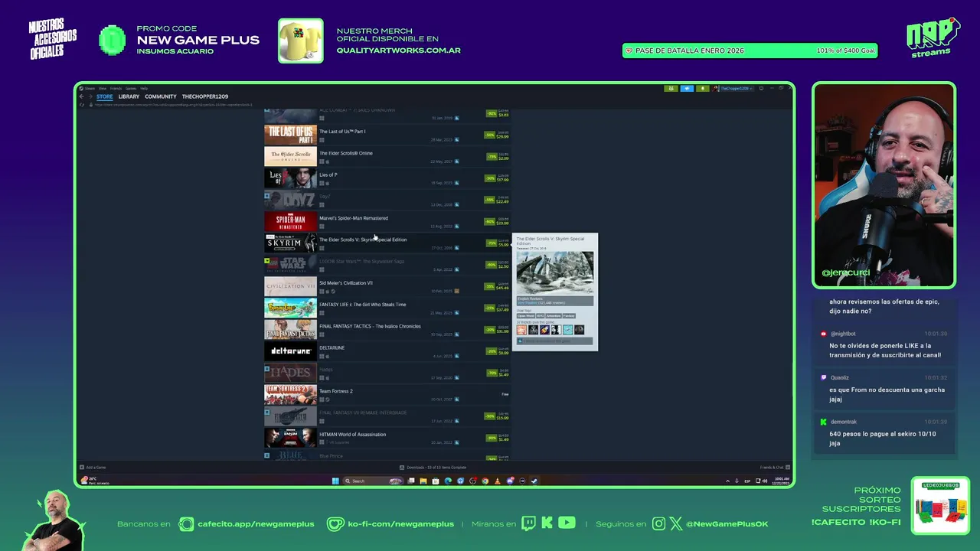Open the Friends menu in Steam
Image resolution: width=980 pixels, height=551 pixels.
click(116, 88)
